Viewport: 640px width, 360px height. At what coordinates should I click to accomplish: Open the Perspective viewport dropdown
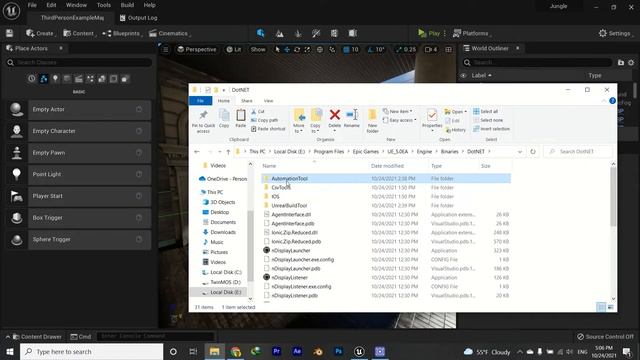pos(197,49)
